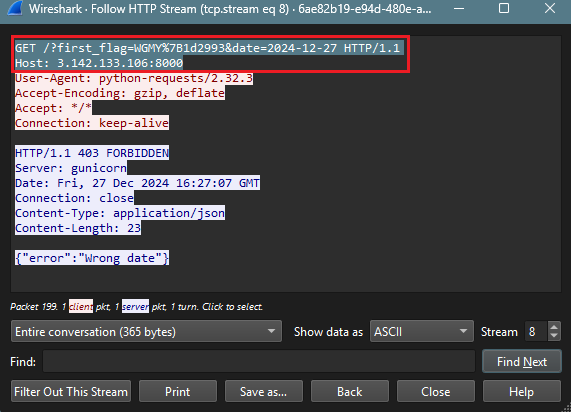Open the Entire conversation dropdown
Image resolution: width=571 pixels, height=412 pixels.
pos(146,331)
